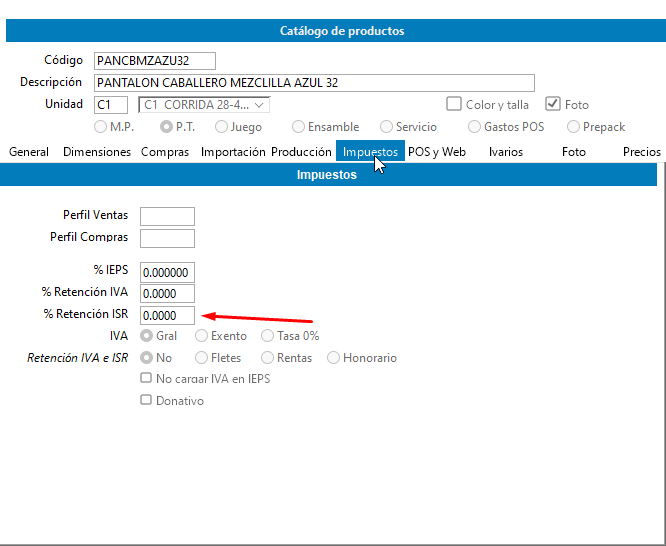The height and width of the screenshot is (546, 666).
Task: Select No for Retención IVA e ISR
Action: [x=147, y=358]
